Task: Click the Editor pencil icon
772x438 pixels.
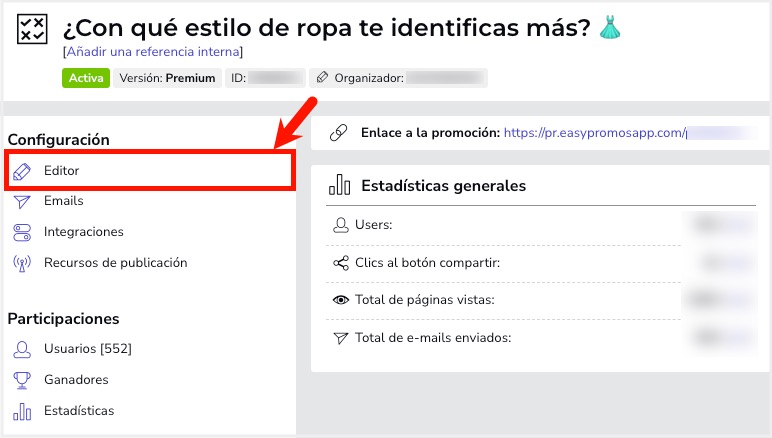Action: 22,171
